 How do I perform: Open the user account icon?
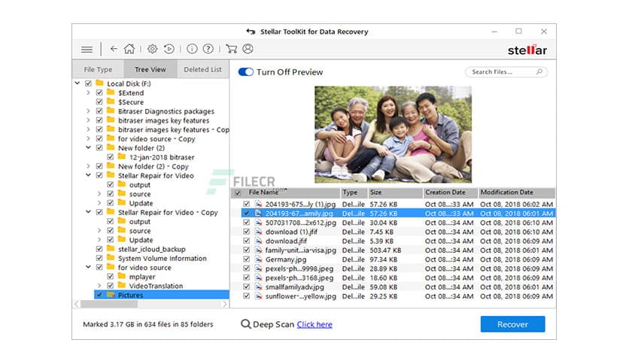248,49
